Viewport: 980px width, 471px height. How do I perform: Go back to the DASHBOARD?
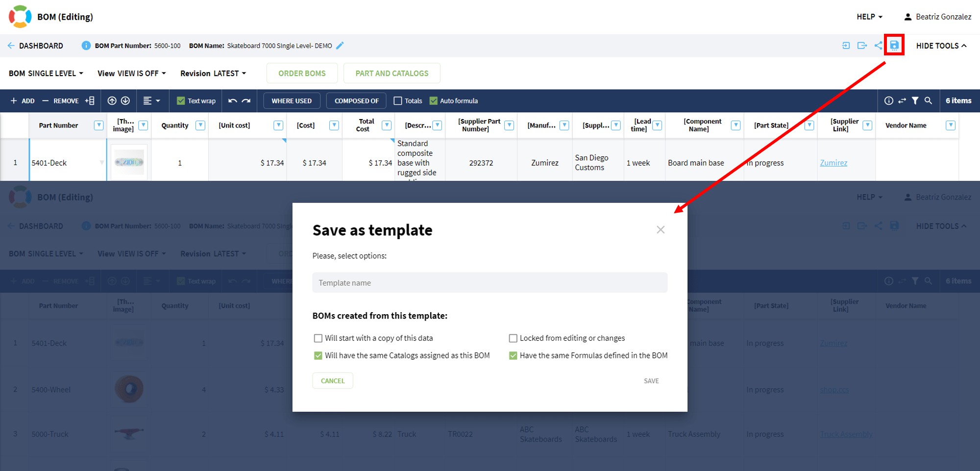coord(36,46)
